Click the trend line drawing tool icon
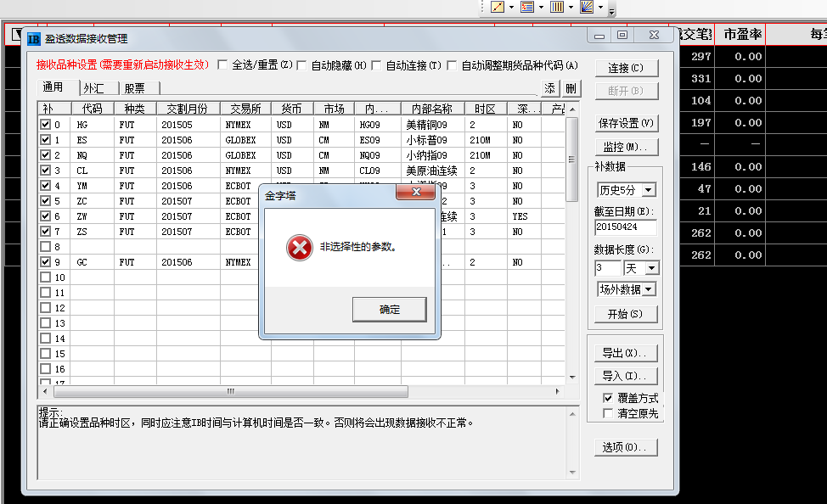The height and width of the screenshot is (504, 827). pos(498,7)
